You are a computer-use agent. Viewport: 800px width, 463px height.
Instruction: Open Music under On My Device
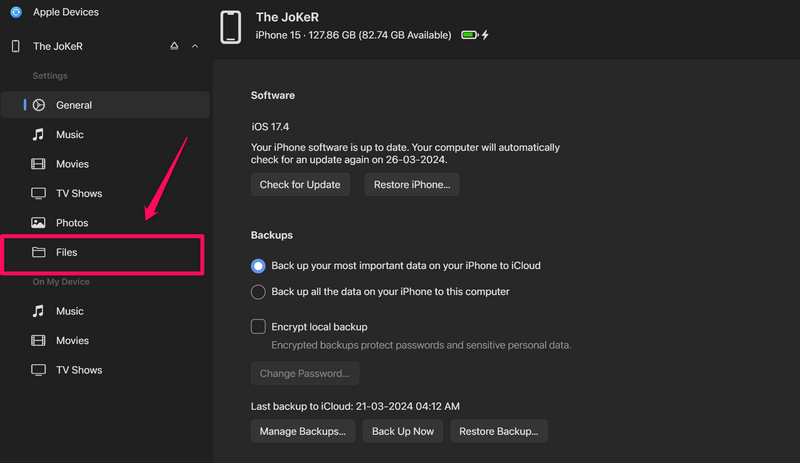coord(69,311)
